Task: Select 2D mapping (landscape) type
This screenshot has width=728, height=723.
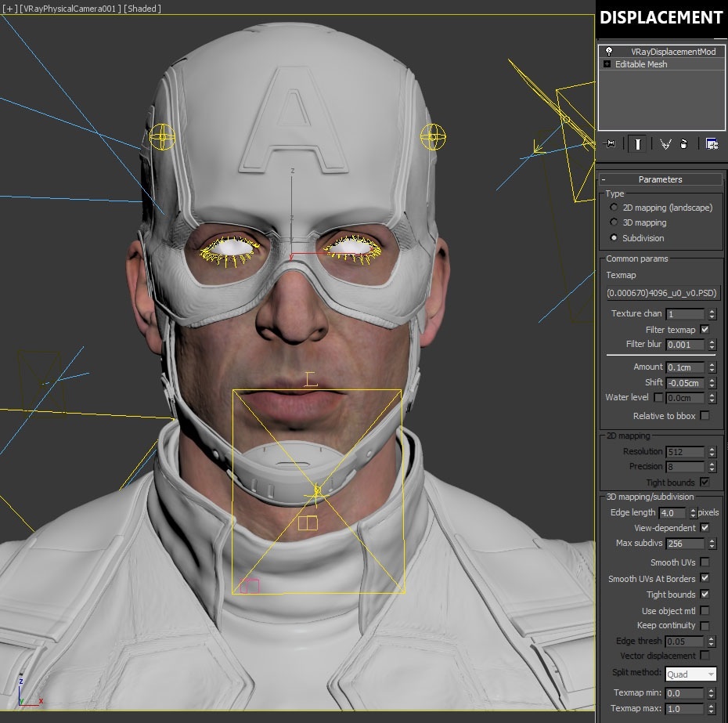Action: pos(614,208)
